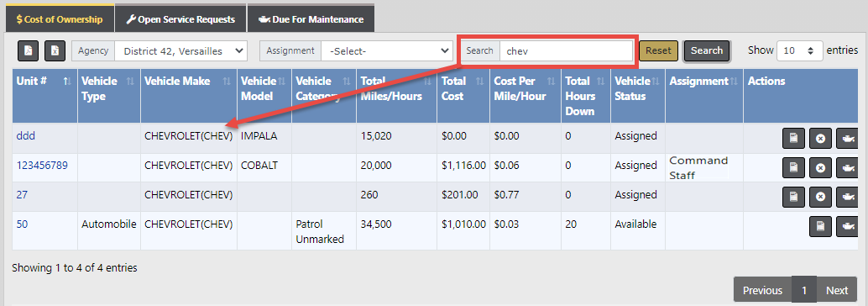The height and width of the screenshot is (306, 868).
Task: Open the report icon for unit ddd
Action: tap(793, 138)
